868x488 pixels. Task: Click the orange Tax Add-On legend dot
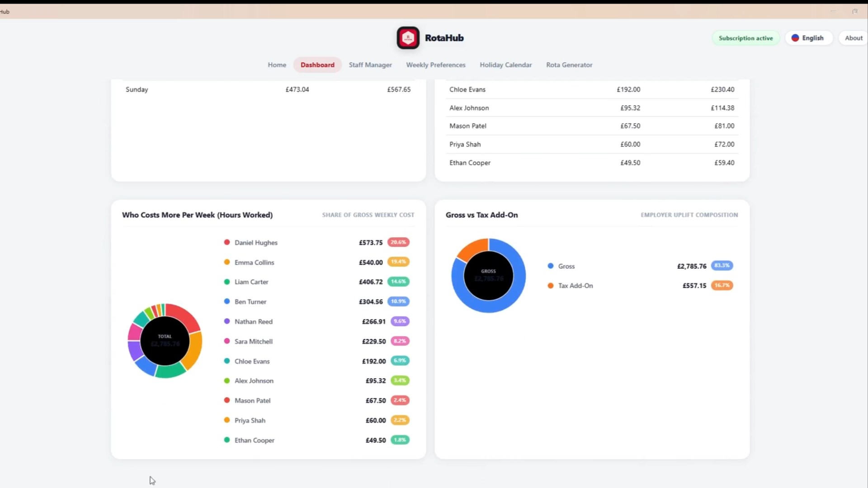(x=551, y=286)
